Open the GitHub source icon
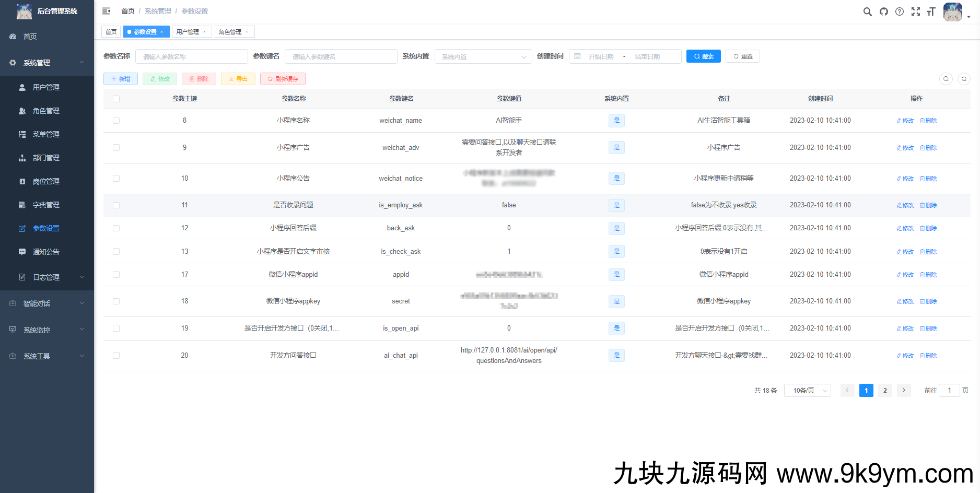 (x=883, y=11)
